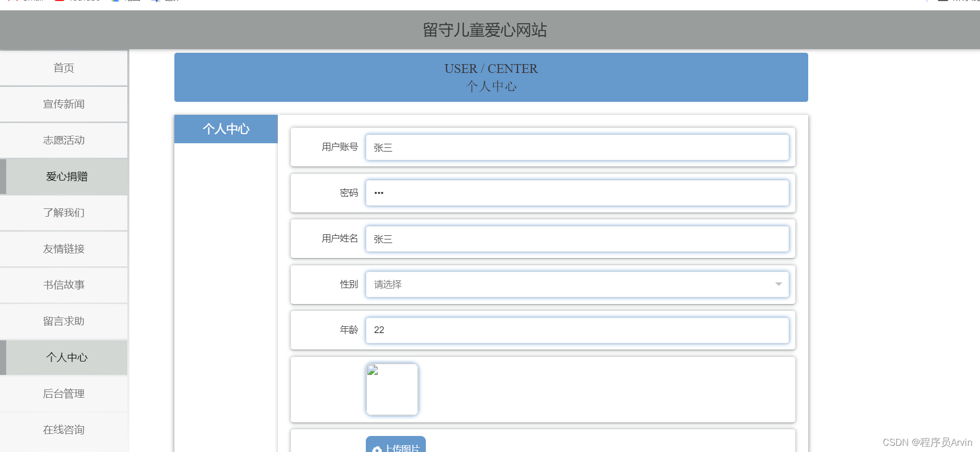Click the 密码 field label
This screenshot has height=452, width=980.
tap(349, 193)
